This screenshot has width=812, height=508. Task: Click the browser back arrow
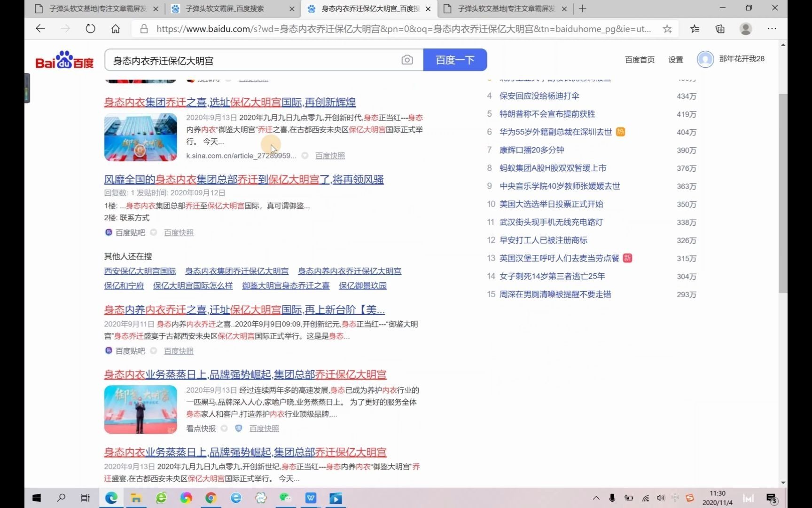pos(40,29)
